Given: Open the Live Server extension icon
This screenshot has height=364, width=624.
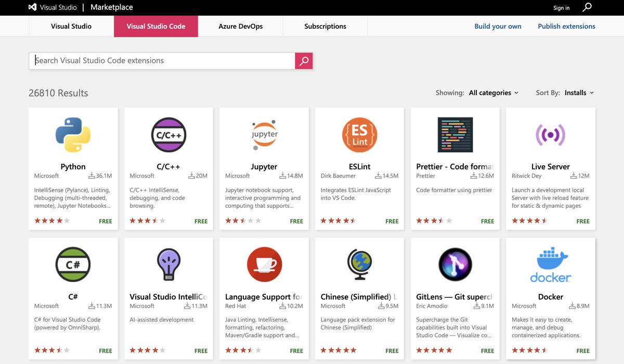Looking at the screenshot, I should tap(550, 135).
